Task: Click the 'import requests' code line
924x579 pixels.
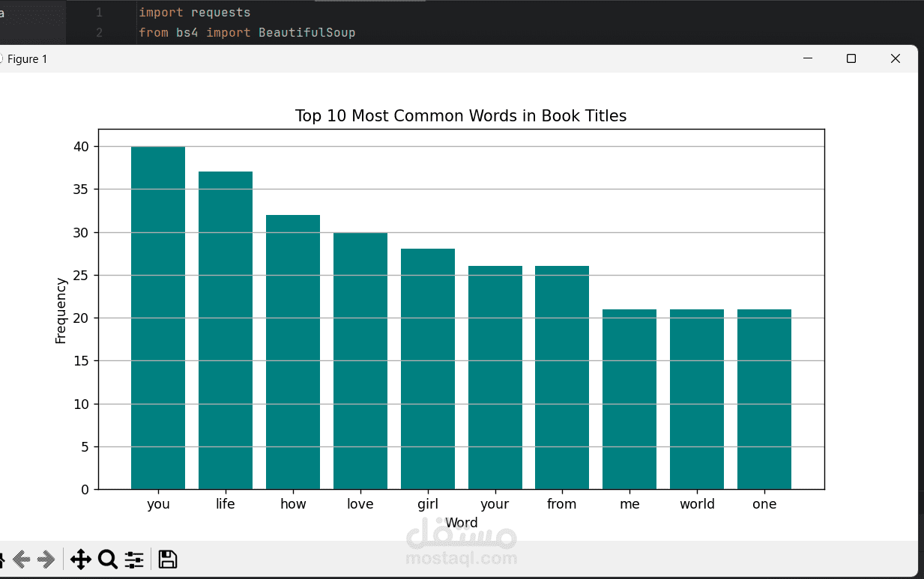Action: click(193, 12)
